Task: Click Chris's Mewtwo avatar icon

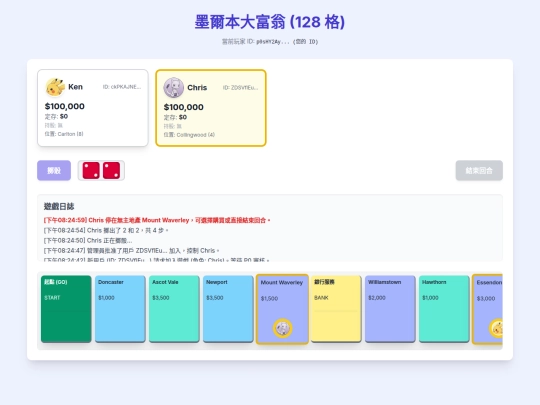Action: click(174, 87)
